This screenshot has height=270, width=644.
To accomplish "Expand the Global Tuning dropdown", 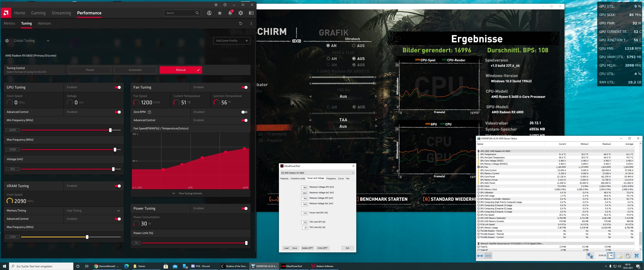I will (x=48, y=40).
